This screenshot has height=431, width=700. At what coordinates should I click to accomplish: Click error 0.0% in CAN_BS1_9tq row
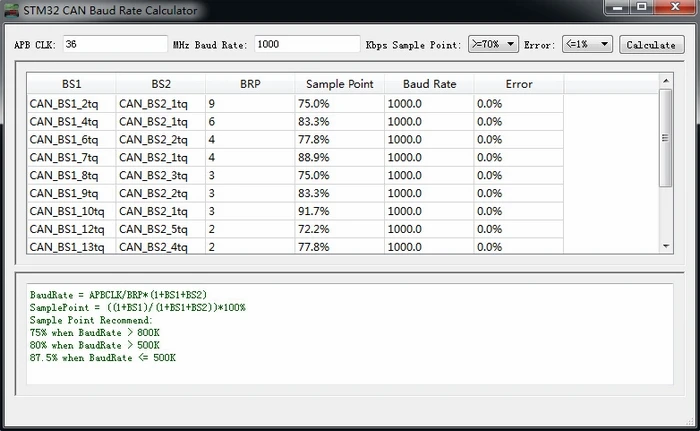tap(519, 193)
